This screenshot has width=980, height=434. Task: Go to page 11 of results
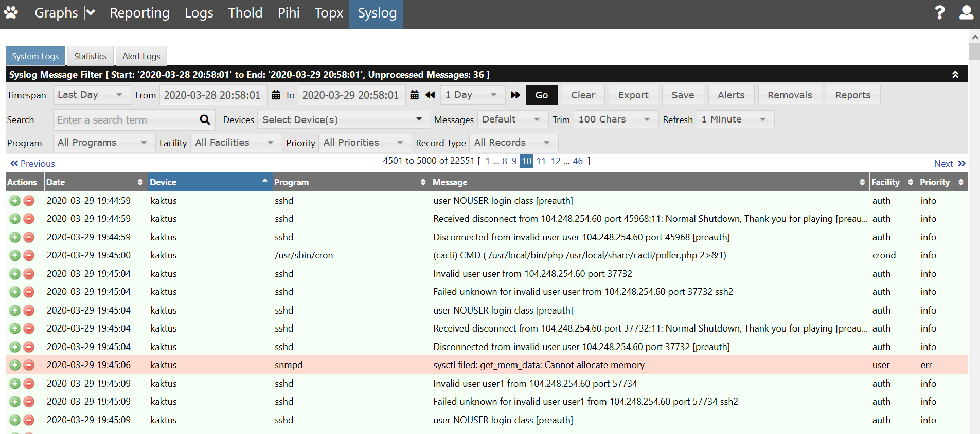(x=541, y=161)
